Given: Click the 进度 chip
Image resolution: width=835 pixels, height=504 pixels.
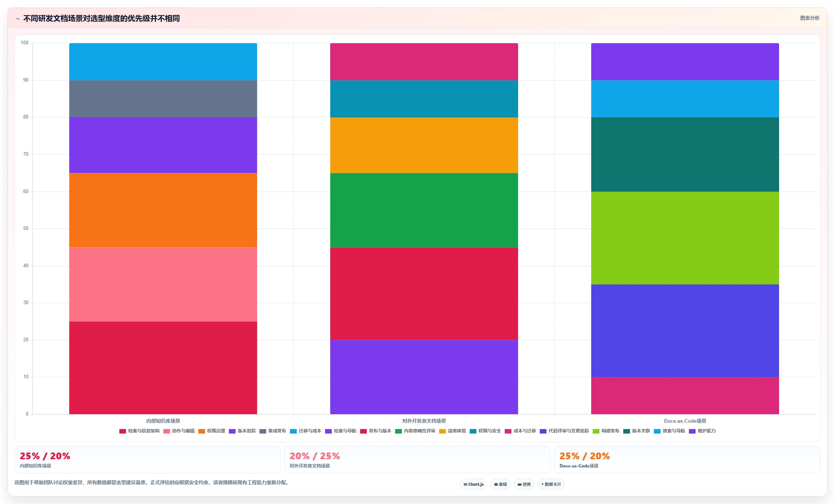Looking at the screenshot, I should pyautogui.click(x=524, y=484).
